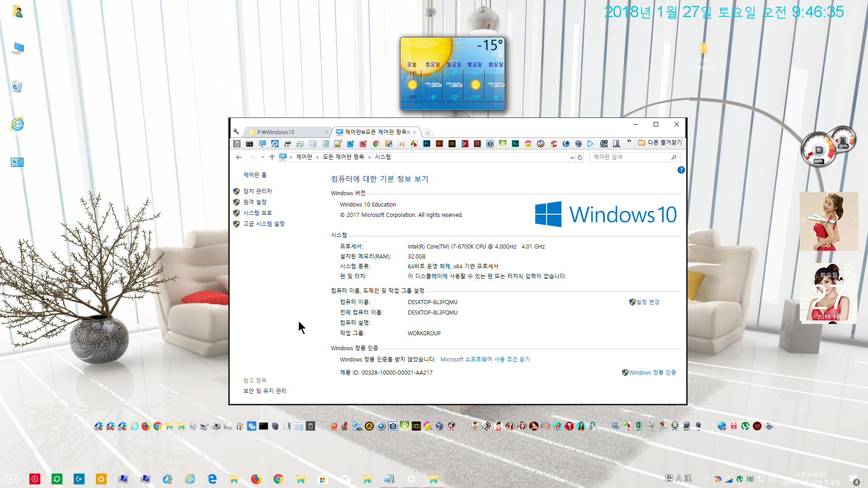Read Microsoft 소프트웨어 사용 조건 읽기 link
Image resolution: width=868 pixels, height=488 pixels.
[x=485, y=359]
